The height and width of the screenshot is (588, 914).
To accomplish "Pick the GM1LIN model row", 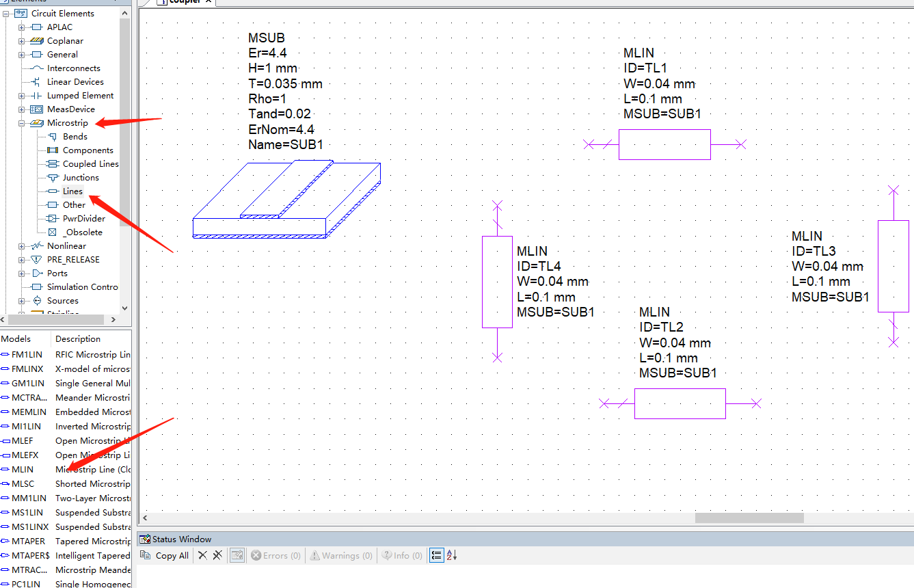I will click(x=66, y=384).
